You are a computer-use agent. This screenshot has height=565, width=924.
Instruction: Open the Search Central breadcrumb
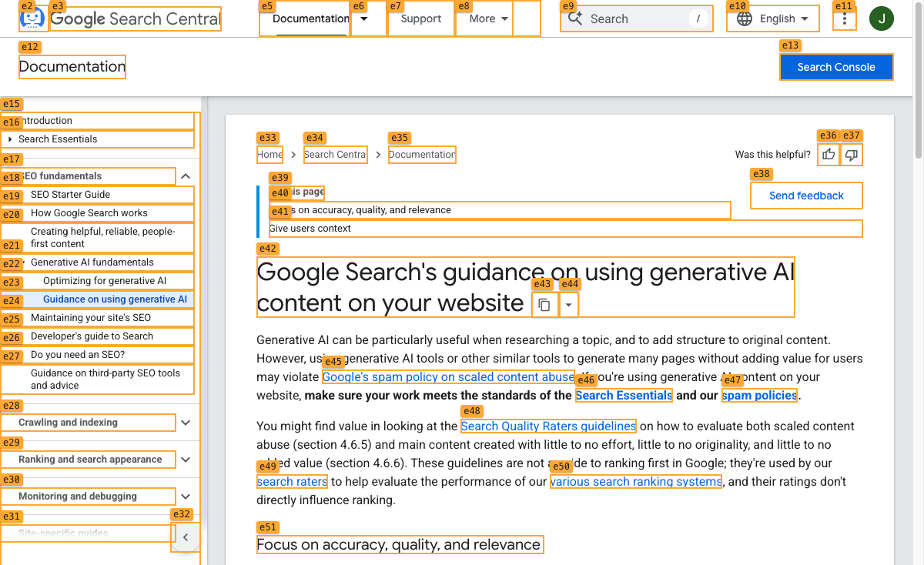click(335, 155)
